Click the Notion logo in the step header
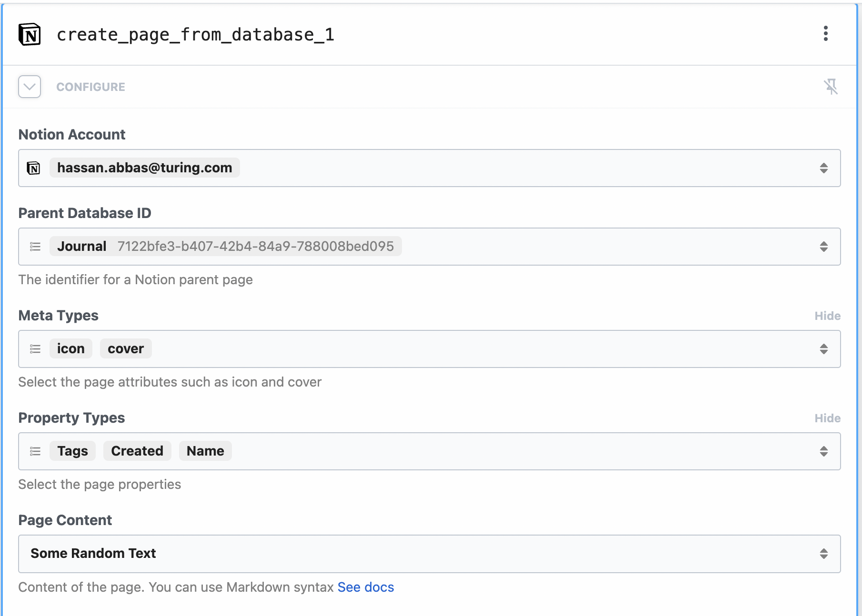This screenshot has width=862, height=616. pyautogui.click(x=30, y=34)
